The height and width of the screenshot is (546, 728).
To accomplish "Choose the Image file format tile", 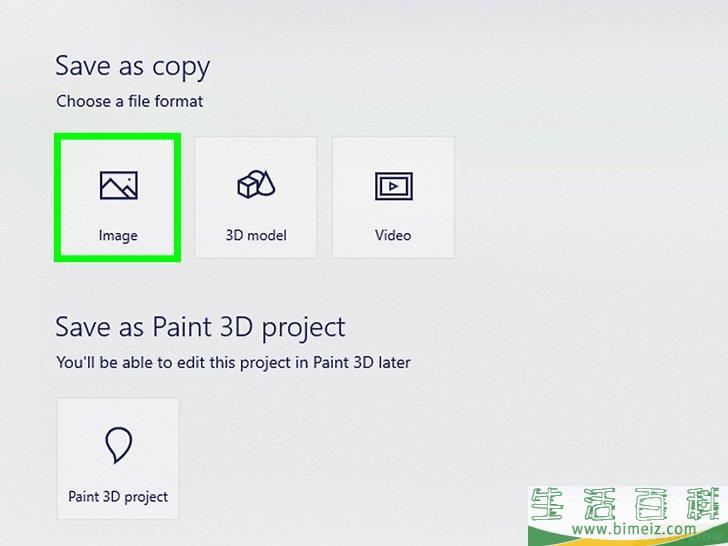I will click(118, 197).
